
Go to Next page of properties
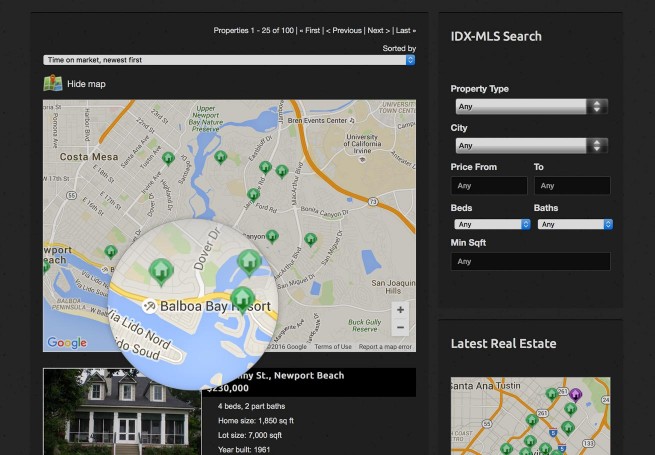tap(378, 31)
